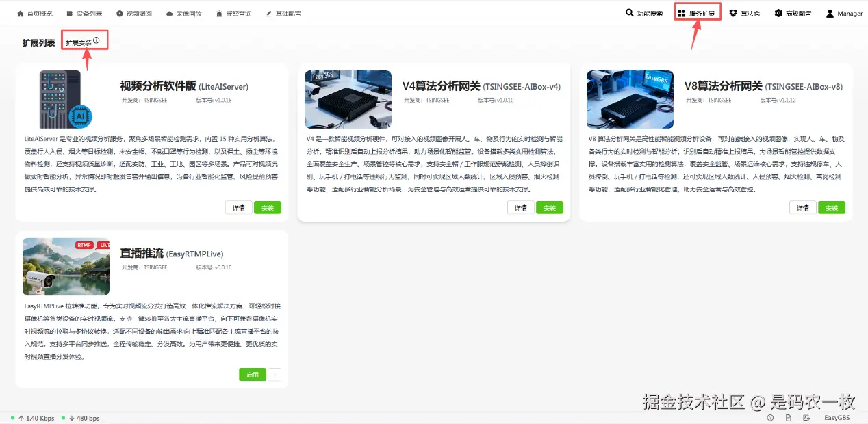Click the V4算法分析网关 card title

[481, 86]
